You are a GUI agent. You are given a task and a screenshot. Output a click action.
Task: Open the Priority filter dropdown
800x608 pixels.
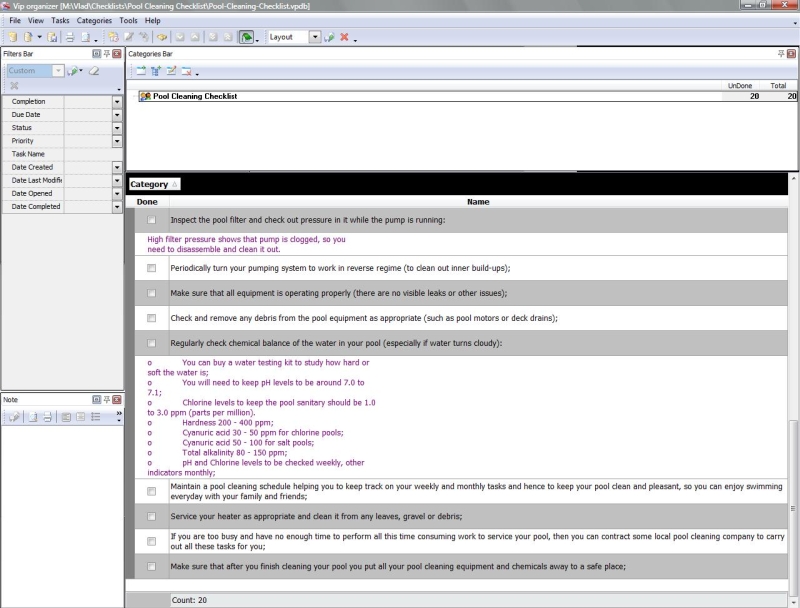click(117, 141)
